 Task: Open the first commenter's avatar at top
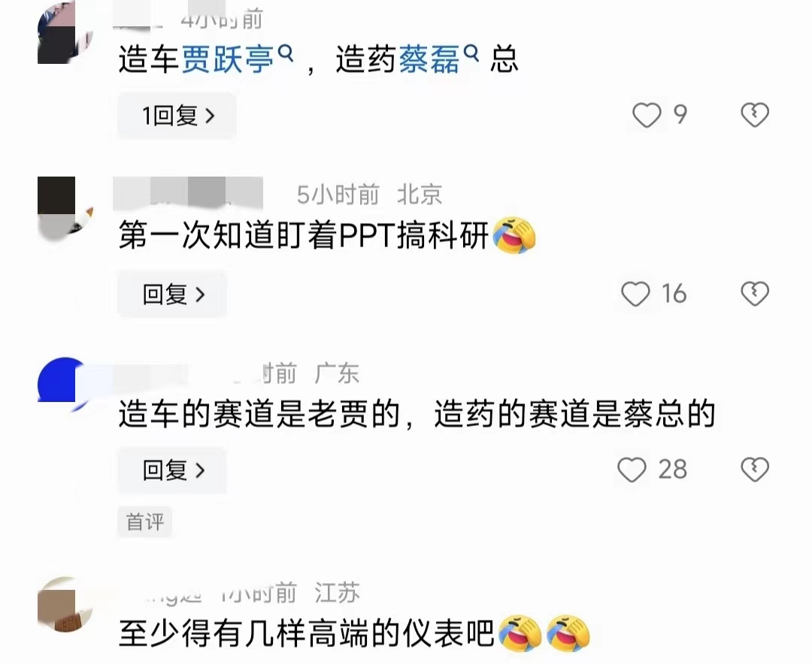click(x=65, y=32)
